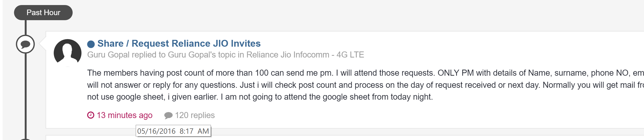Open Reliance Jio Infocomm - 4G LTE forum
Viewport: 644px width, 140px height.
click(x=305, y=55)
